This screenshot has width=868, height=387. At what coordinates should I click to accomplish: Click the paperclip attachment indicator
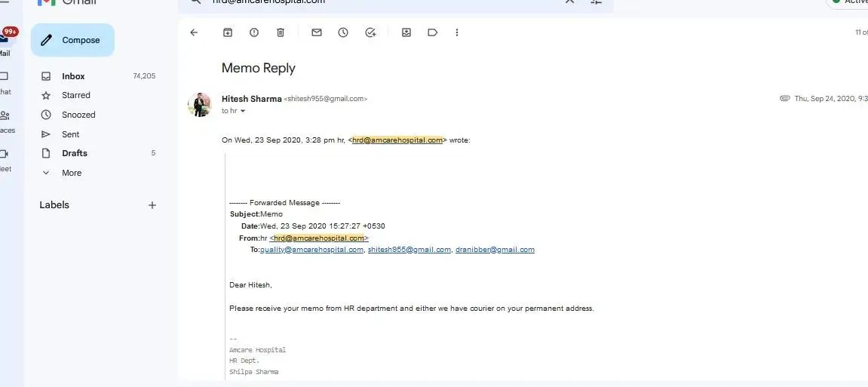(784, 99)
